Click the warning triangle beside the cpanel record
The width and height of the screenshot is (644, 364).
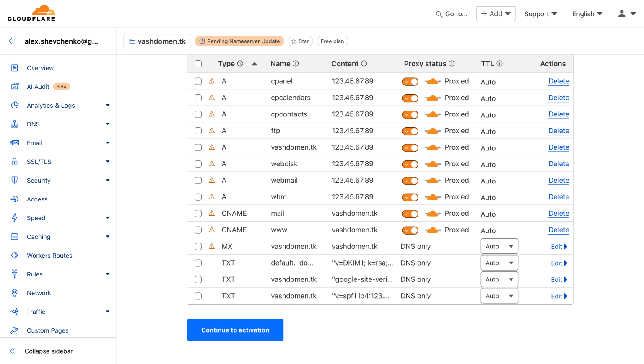212,81
